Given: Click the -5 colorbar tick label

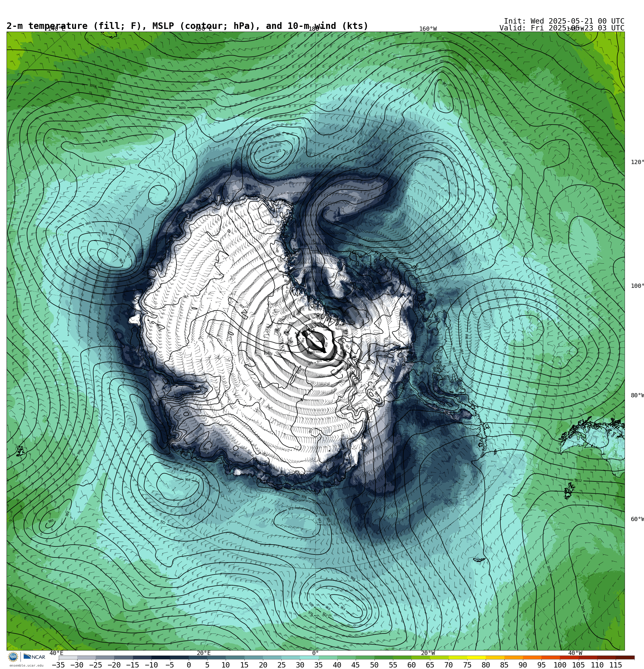Looking at the screenshot, I should click(x=170, y=665).
